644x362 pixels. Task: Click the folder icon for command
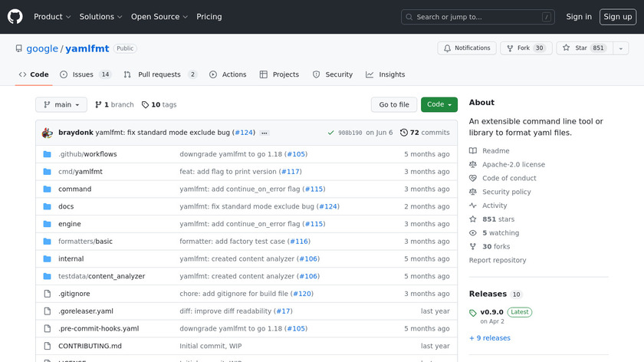[x=48, y=189]
